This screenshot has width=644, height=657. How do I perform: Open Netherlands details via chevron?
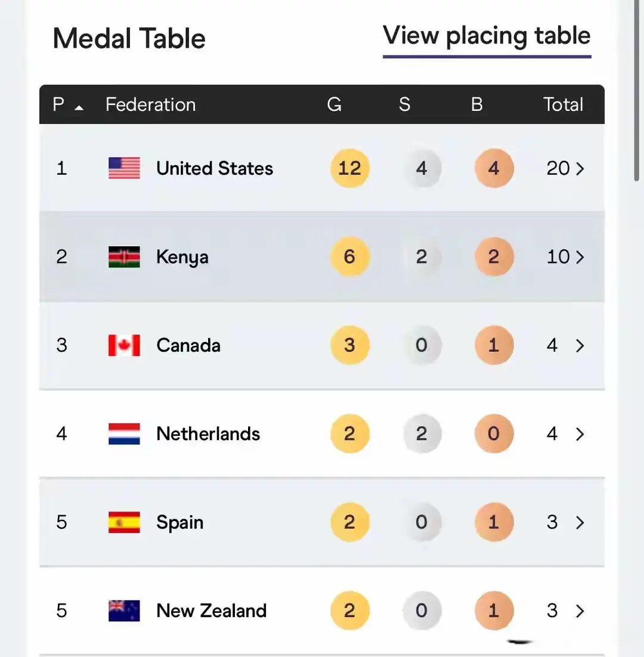(x=580, y=433)
